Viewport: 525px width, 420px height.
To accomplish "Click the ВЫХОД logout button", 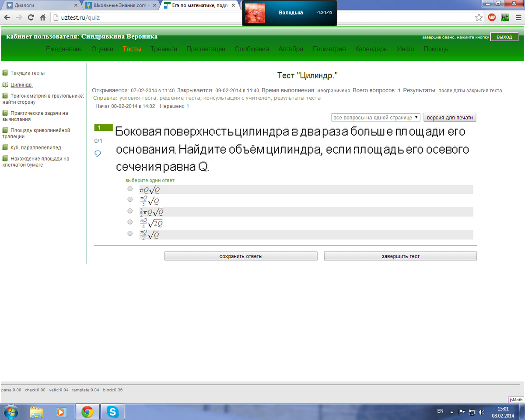I will coord(504,37).
